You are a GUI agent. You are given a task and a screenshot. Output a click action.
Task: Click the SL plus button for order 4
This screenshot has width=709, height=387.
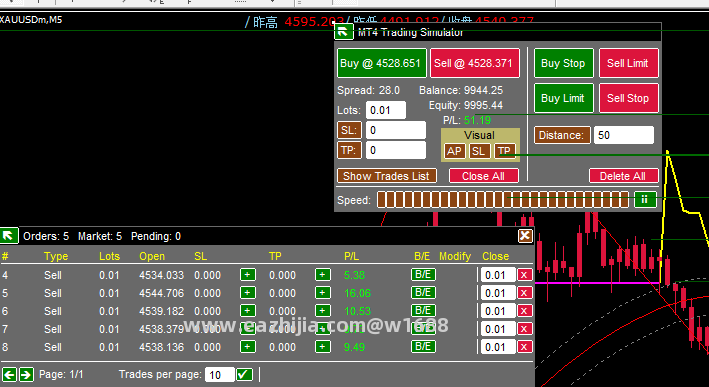click(247, 275)
